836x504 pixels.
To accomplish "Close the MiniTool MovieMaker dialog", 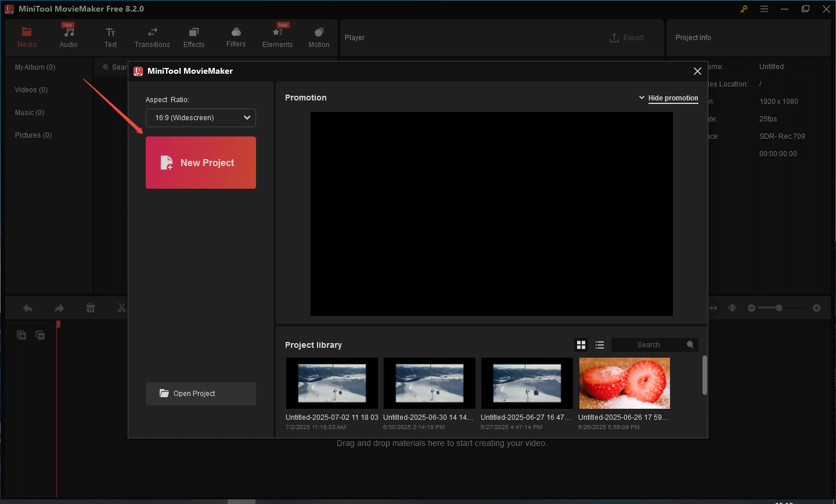I will [x=697, y=71].
